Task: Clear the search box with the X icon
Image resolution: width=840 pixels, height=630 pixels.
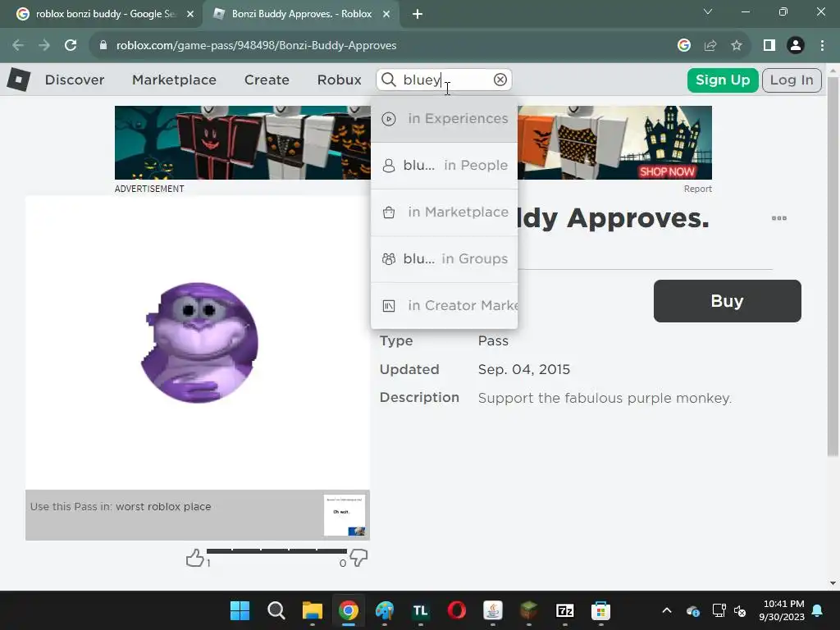Action: coord(500,80)
